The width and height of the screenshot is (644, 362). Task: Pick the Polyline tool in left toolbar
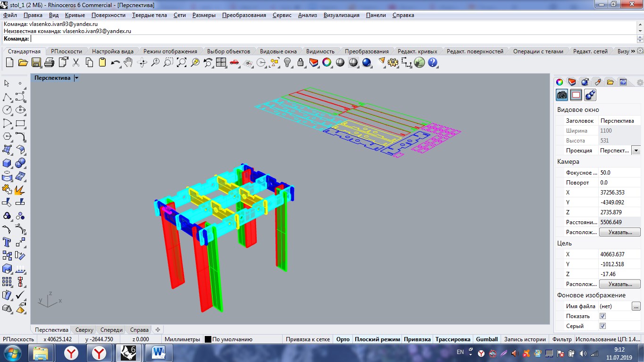click(7, 97)
